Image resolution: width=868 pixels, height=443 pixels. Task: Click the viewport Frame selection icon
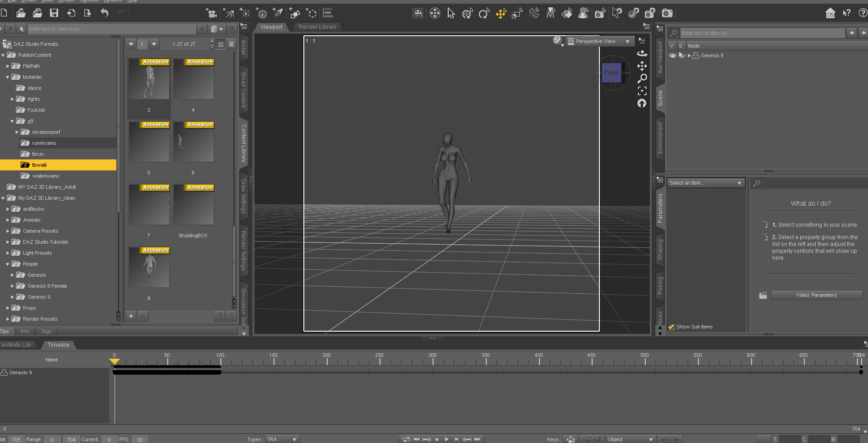coord(642,91)
